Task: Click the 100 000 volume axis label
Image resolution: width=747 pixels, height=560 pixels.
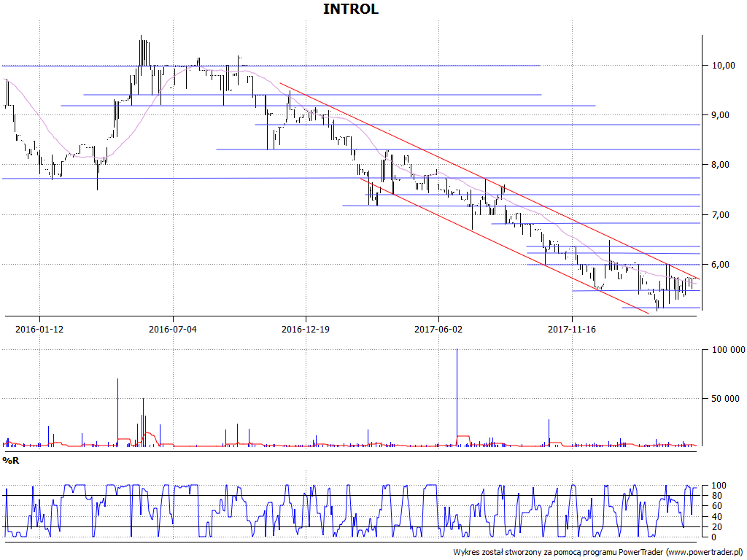Action: pyautogui.click(x=728, y=350)
